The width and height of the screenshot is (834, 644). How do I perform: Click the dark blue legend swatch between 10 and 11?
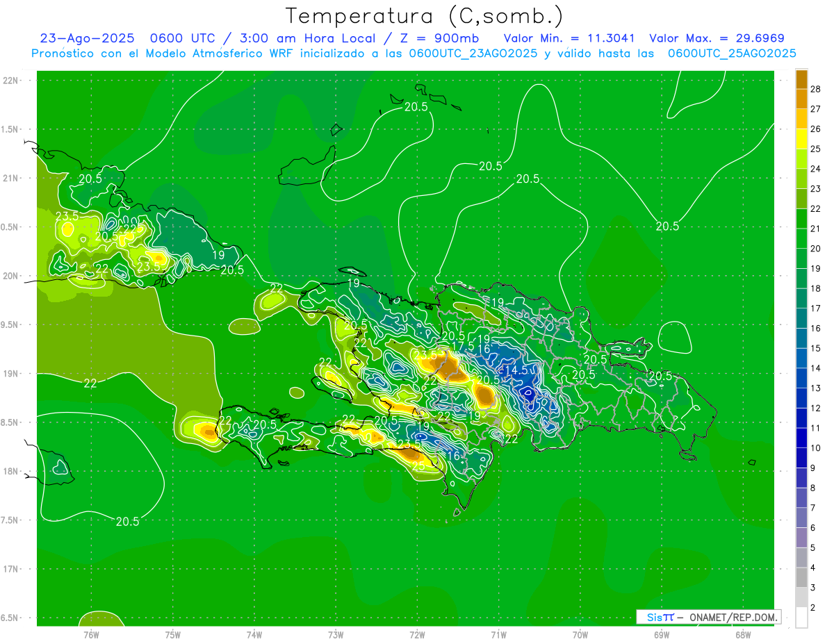(801, 438)
